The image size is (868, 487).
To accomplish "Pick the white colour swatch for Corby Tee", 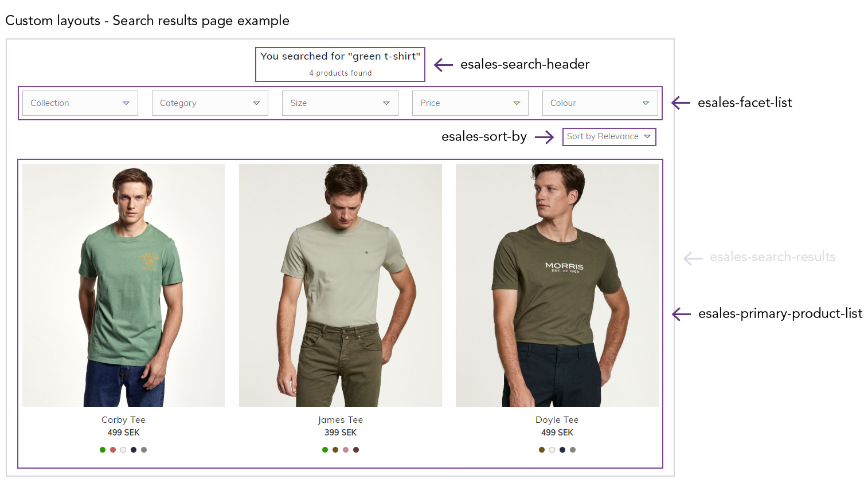I will pos(123,450).
